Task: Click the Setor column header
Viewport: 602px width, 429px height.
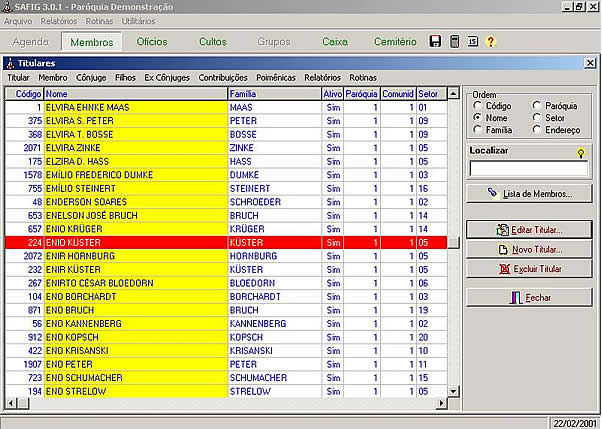Action: point(432,94)
